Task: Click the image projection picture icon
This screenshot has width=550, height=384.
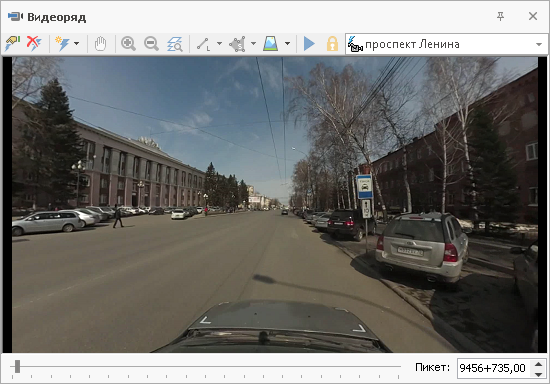Action: [x=270, y=44]
